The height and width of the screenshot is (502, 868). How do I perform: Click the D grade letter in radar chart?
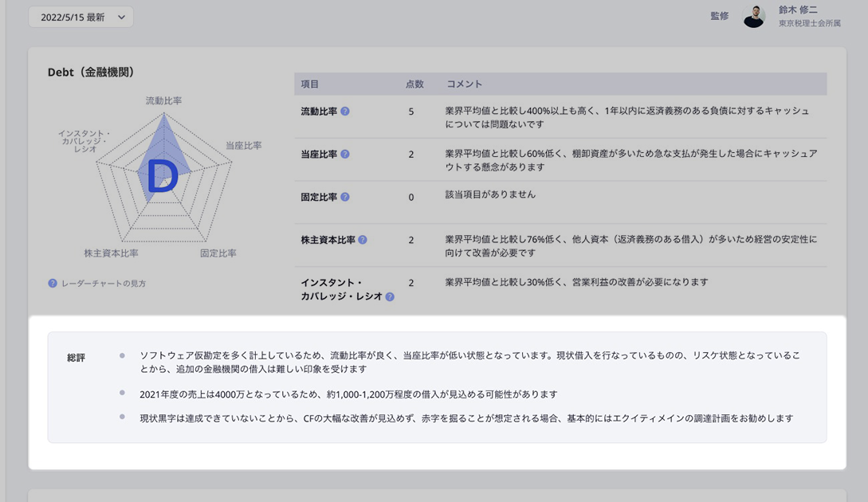[x=163, y=177]
